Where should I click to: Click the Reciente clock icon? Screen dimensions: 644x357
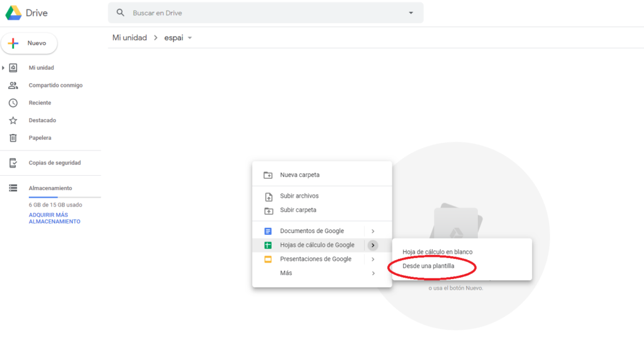pos(13,103)
